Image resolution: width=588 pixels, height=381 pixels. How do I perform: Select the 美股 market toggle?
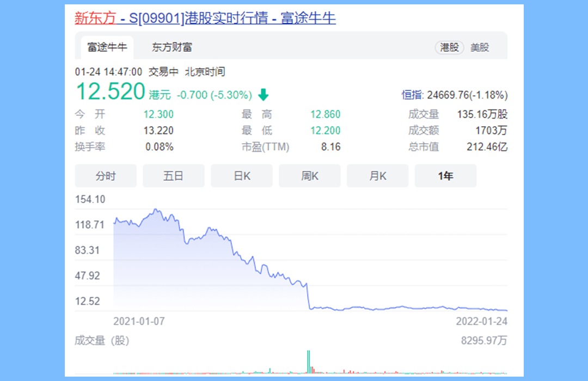[x=480, y=47]
